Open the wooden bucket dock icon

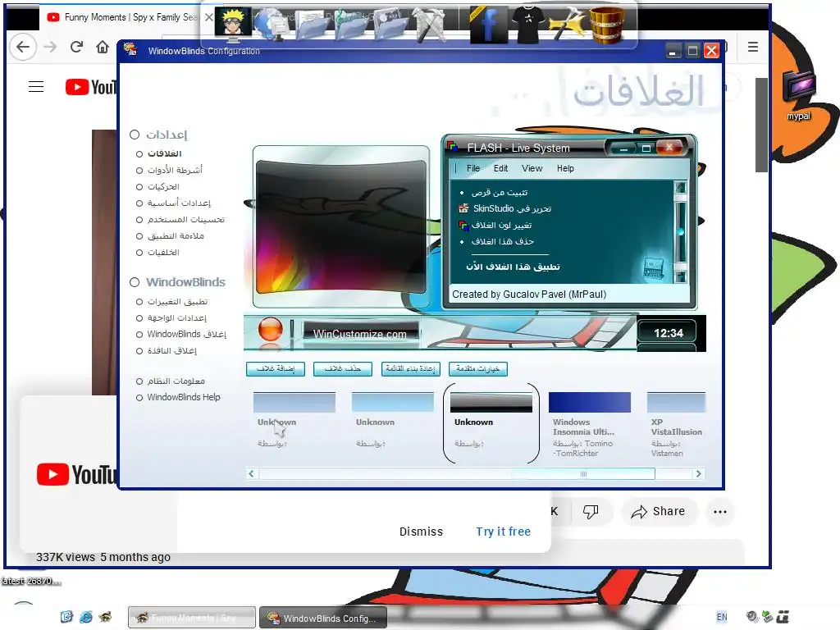click(606, 24)
